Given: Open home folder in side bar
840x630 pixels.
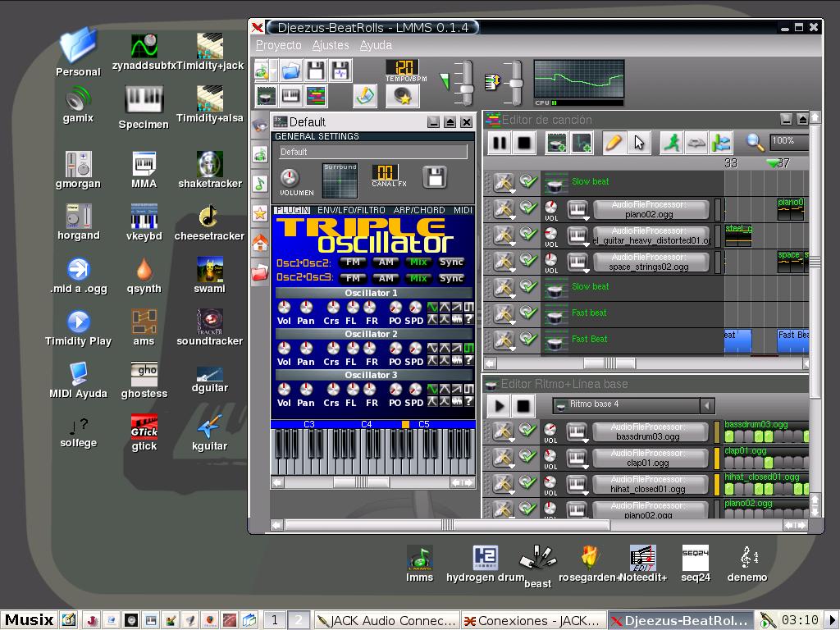Looking at the screenshot, I should (260, 243).
